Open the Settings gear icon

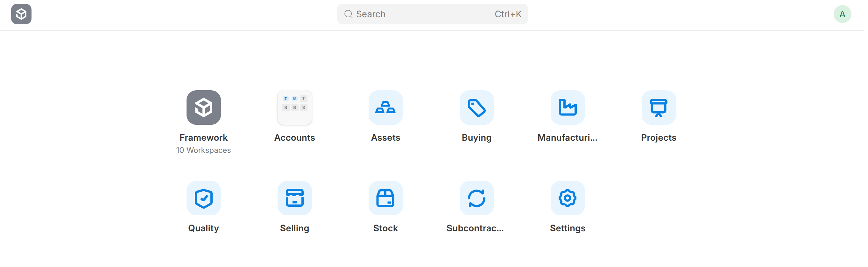click(x=568, y=198)
